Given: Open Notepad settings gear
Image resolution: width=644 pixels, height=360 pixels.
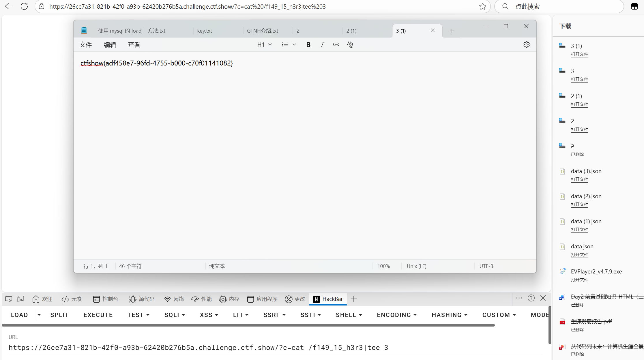Looking at the screenshot, I should point(526,44).
